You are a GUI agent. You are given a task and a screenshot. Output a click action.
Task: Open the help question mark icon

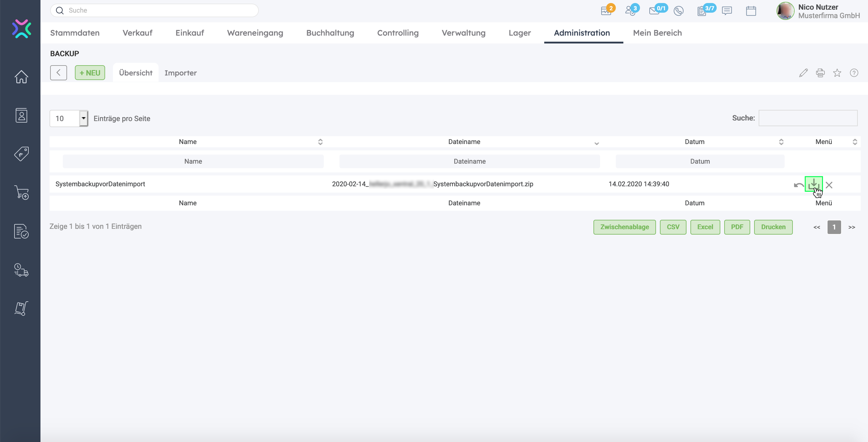click(x=854, y=73)
